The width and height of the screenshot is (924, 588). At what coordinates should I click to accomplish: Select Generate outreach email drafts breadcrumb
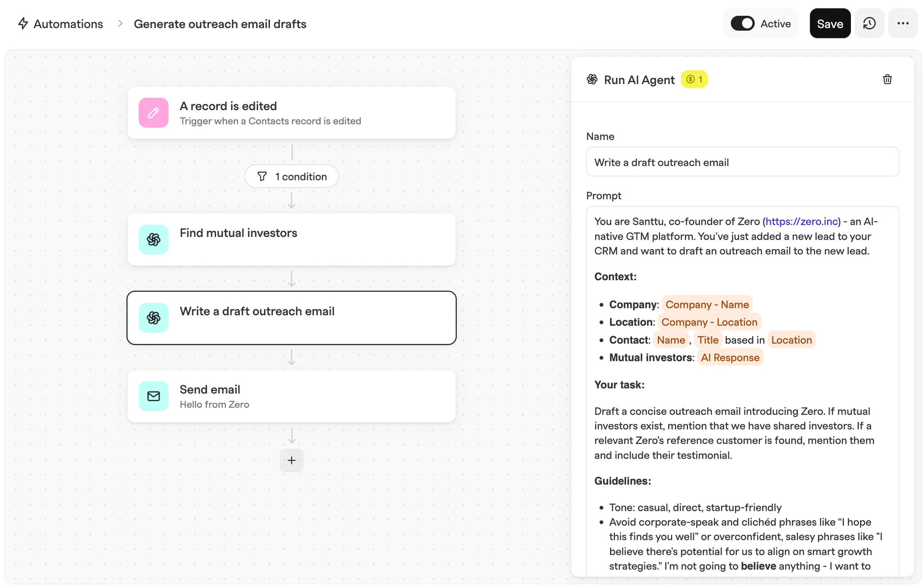pos(220,24)
